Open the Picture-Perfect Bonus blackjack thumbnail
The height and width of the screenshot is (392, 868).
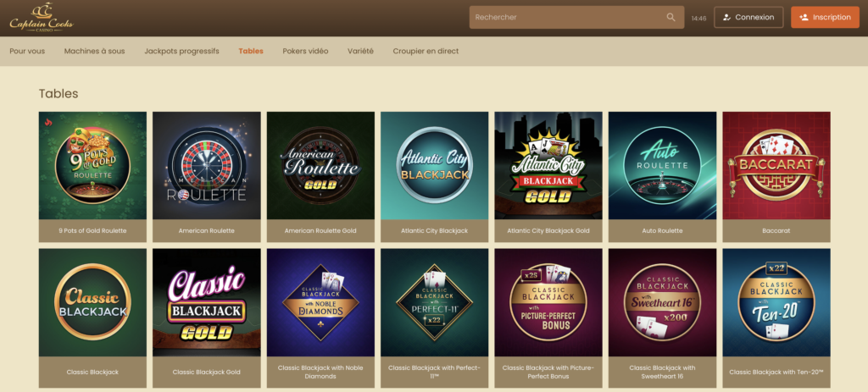point(548,302)
